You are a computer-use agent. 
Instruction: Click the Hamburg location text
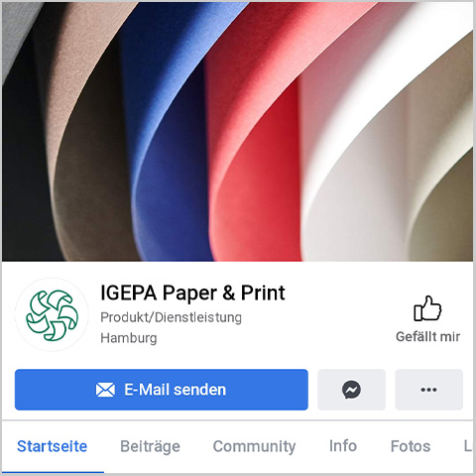click(129, 338)
